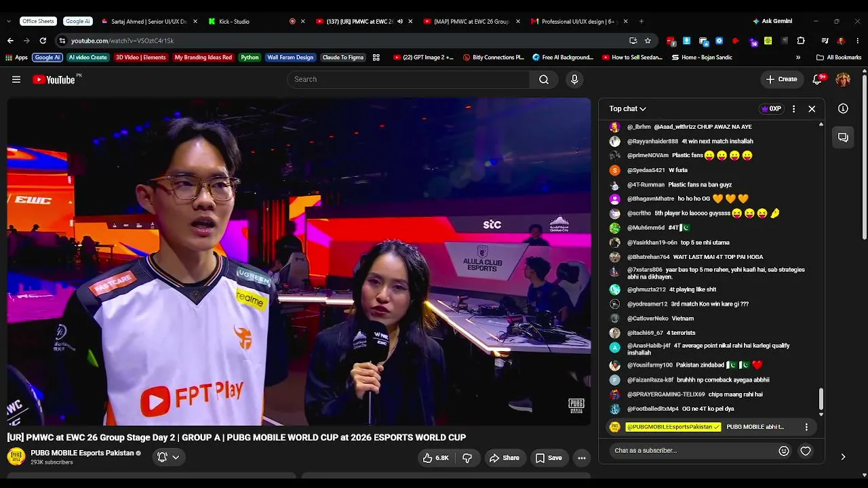Bookmark this tab with the star icon

(x=648, y=41)
